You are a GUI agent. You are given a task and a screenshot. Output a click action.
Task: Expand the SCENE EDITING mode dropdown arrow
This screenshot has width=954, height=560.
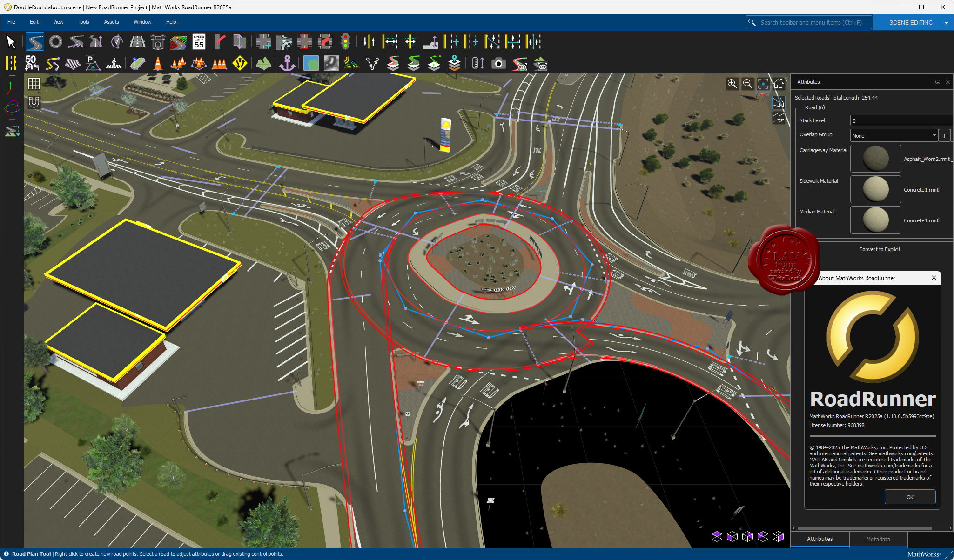[x=946, y=23]
